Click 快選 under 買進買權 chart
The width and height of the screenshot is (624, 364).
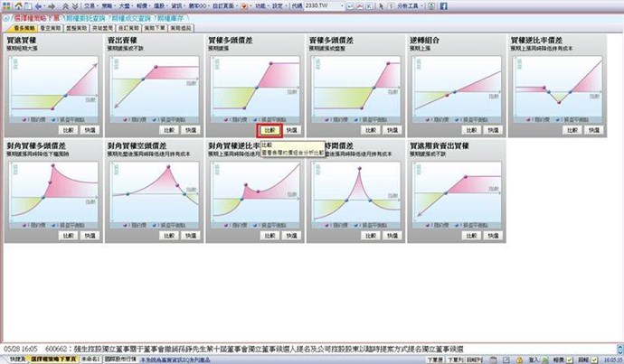click(x=89, y=130)
